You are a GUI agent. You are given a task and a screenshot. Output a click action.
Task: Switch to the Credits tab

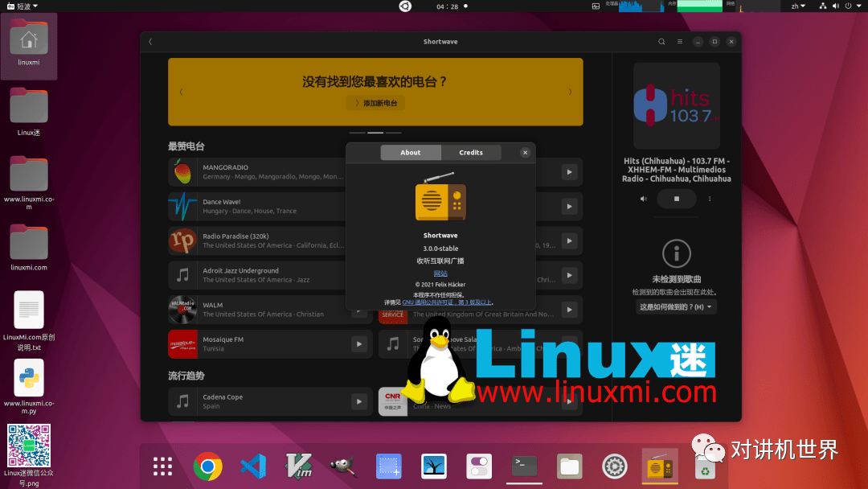click(x=470, y=152)
